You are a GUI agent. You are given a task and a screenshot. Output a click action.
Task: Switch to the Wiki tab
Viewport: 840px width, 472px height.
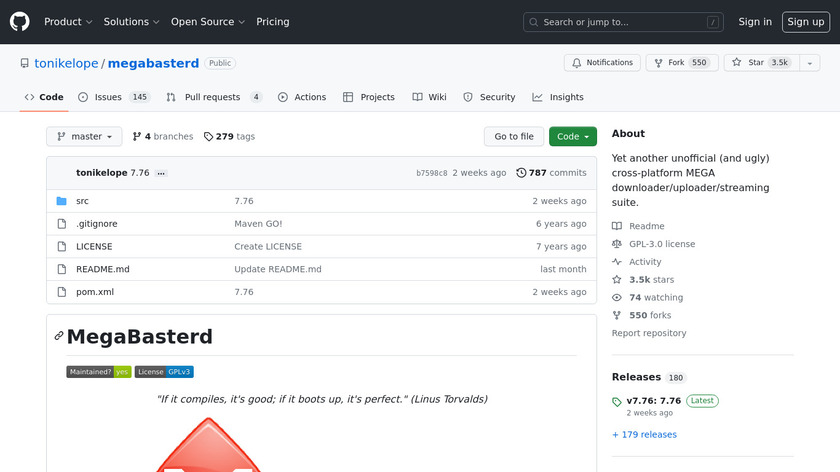pos(429,97)
